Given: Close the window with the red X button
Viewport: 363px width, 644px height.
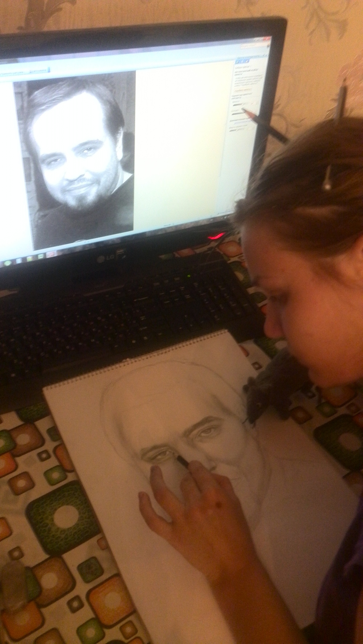Looking at the screenshot, I should 267,39.
